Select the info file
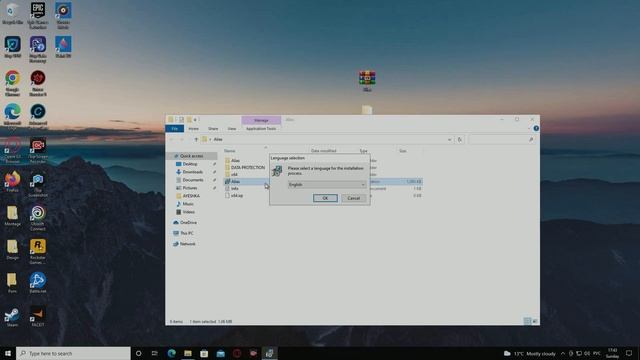The height and width of the screenshot is (360, 640). (234, 188)
